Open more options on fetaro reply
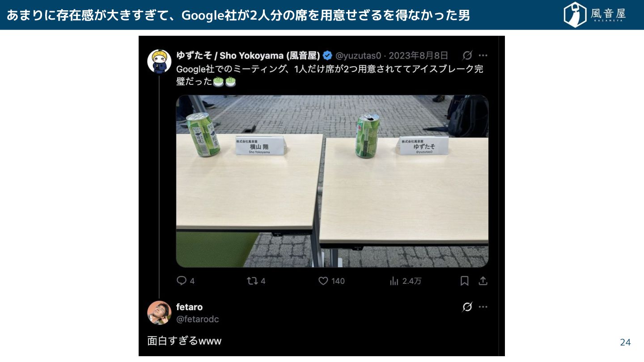The height and width of the screenshot is (362, 644). [x=483, y=307]
